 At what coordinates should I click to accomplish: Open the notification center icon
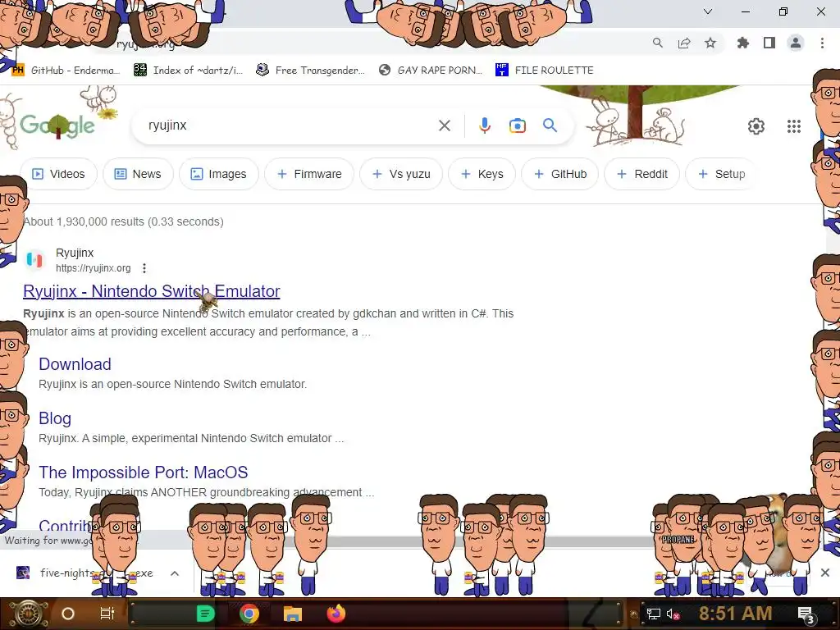806,614
